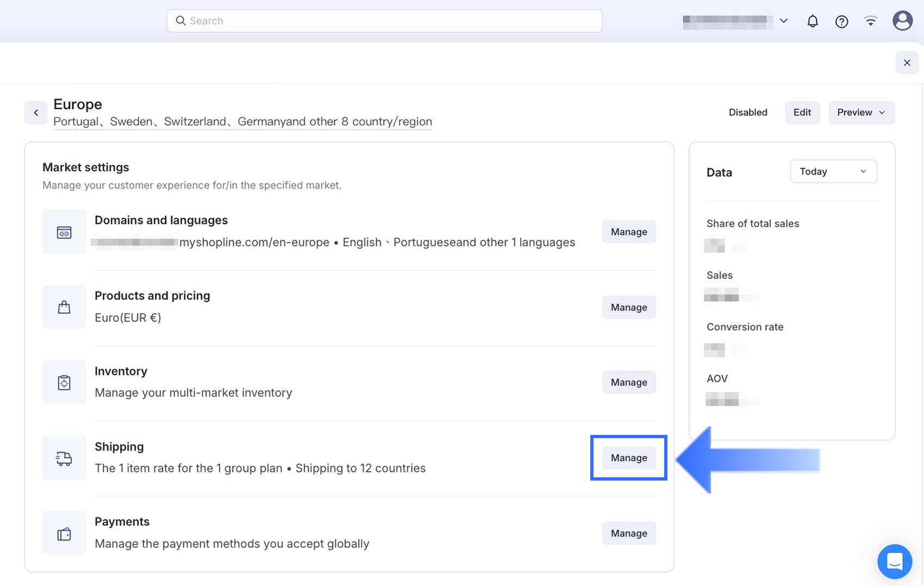Click the Edit button for Europe market
Image resolution: width=924 pixels, height=586 pixels.
[x=802, y=113]
